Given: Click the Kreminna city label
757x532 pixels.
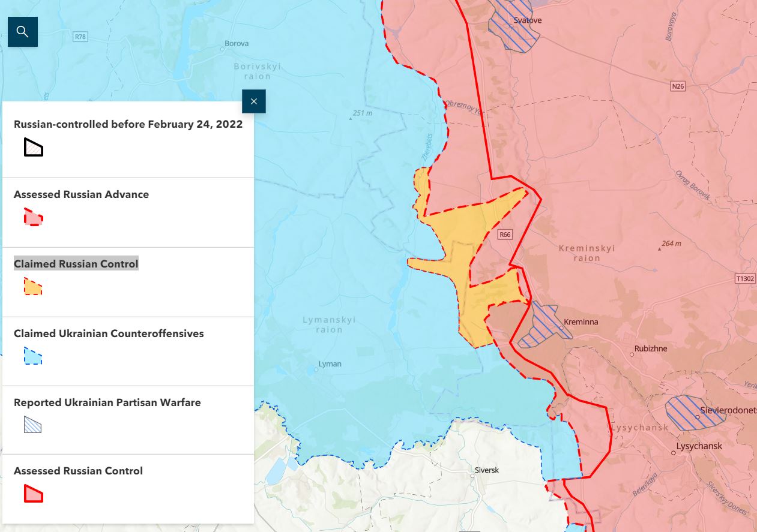Looking at the screenshot, I should pyautogui.click(x=581, y=322).
